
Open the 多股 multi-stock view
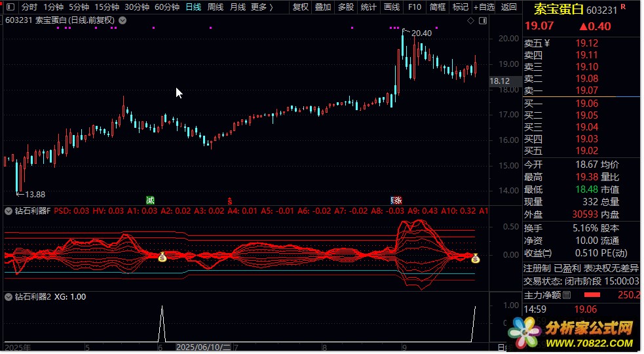pyautogui.click(x=346, y=7)
